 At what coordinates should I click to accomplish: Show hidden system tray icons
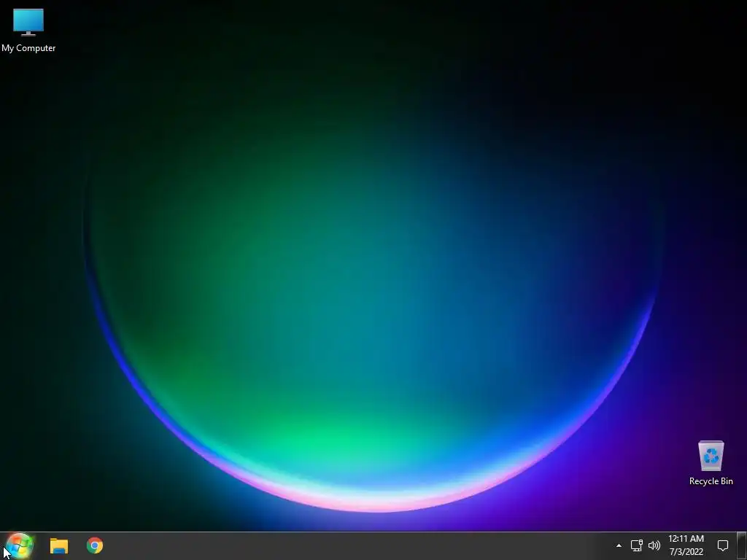619,545
